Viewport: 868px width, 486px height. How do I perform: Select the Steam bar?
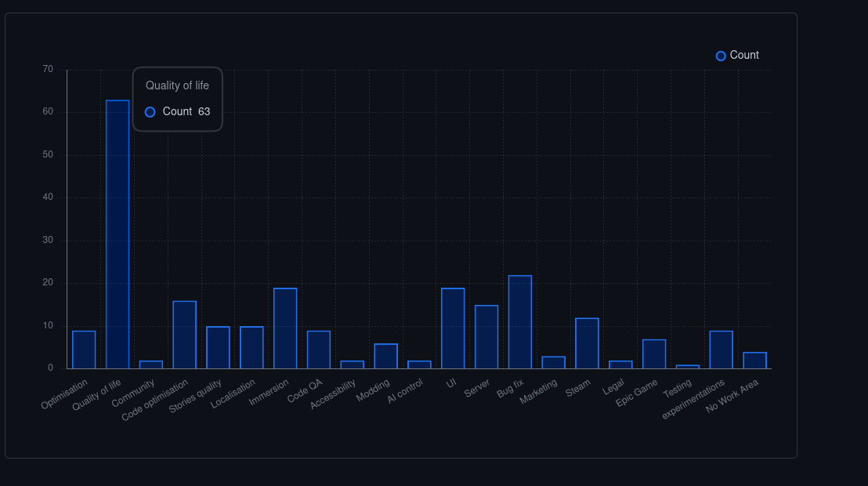click(587, 343)
